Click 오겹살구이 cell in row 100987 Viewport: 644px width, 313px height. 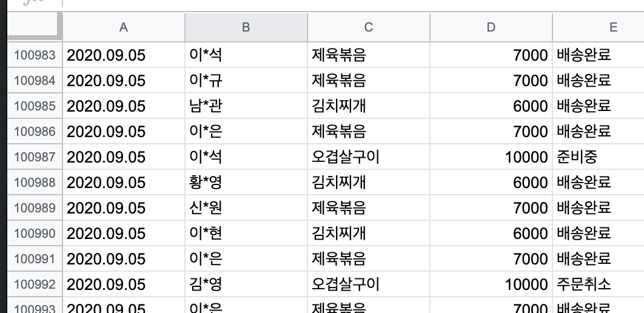[x=369, y=157]
